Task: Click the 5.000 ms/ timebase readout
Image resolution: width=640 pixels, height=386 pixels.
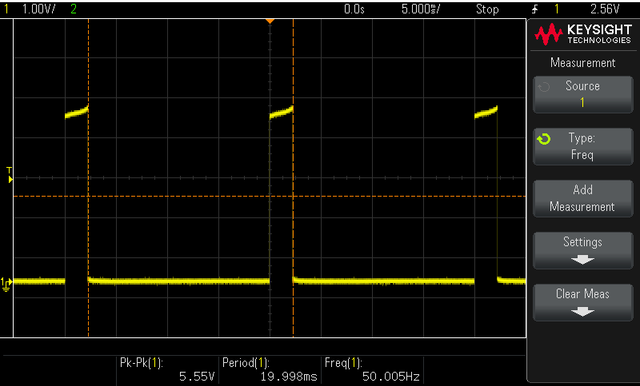Action: (x=421, y=9)
